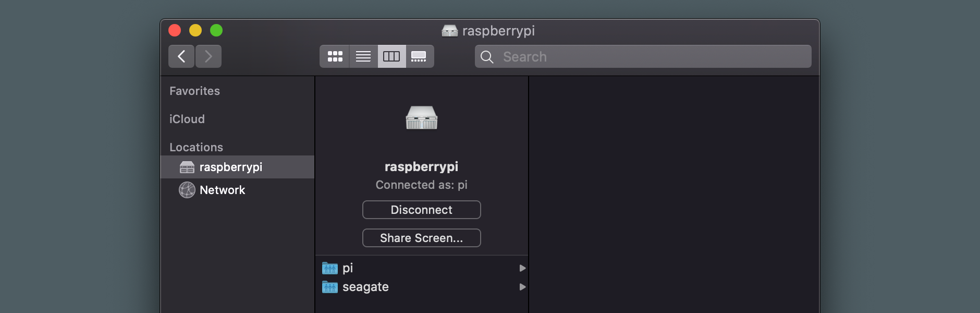This screenshot has width=980, height=313.
Task: Select raspberrypi in Locations sidebar
Action: coord(238,167)
